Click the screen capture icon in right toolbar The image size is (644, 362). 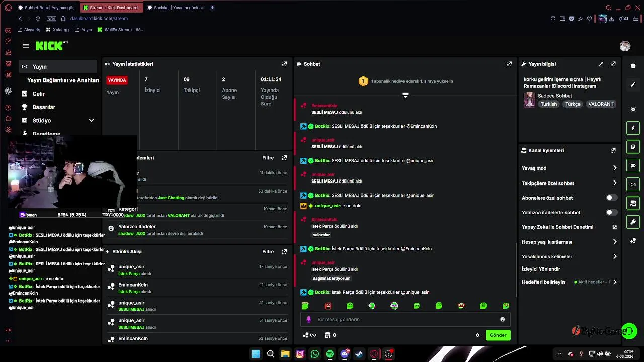(x=633, y=109)
